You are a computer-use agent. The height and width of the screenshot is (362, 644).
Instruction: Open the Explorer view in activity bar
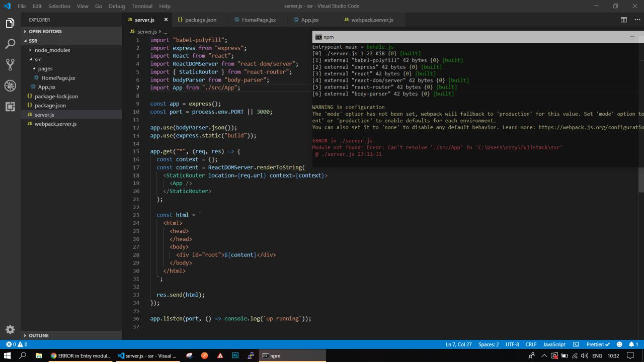10,23
